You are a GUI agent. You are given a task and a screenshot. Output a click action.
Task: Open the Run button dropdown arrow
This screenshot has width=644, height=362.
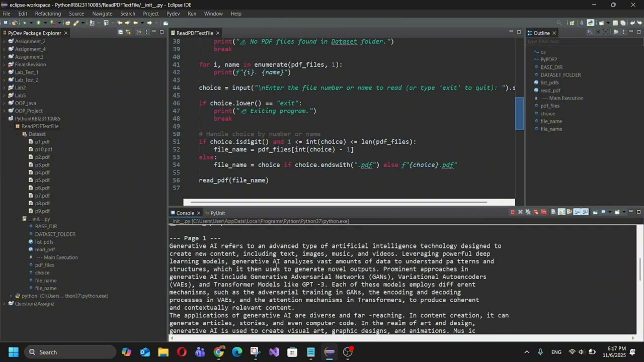pos(45,23)
